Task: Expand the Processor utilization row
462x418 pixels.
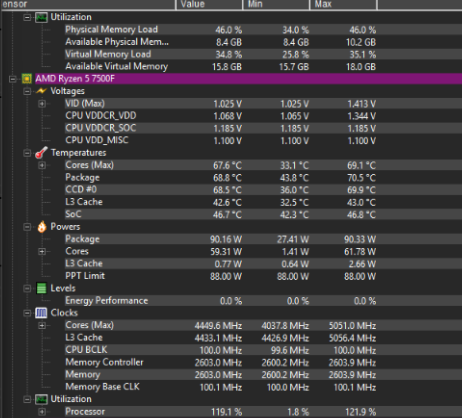Action: (42, 412)
